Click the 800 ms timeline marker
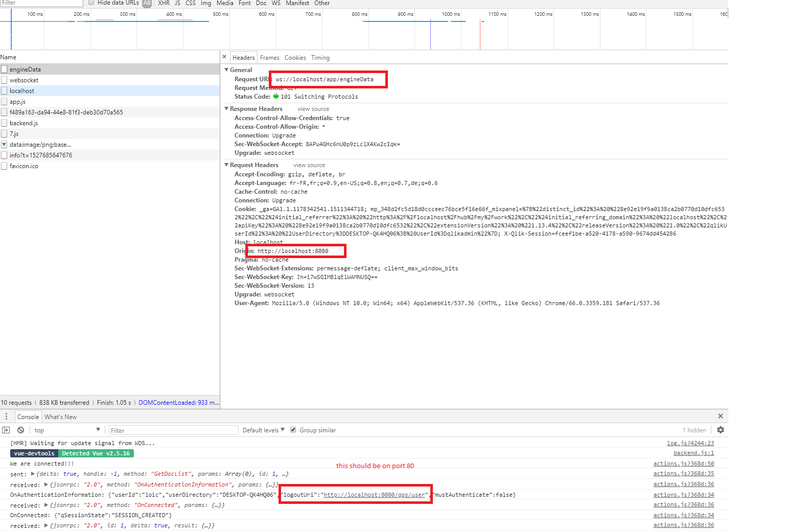Viewport: 785px width, 532px height. (x=359, y=14)
